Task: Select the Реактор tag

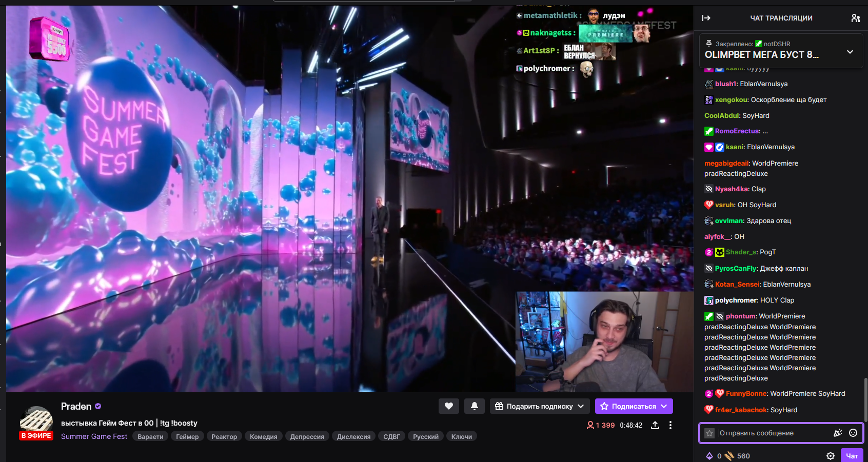Action: coord(224,436)
